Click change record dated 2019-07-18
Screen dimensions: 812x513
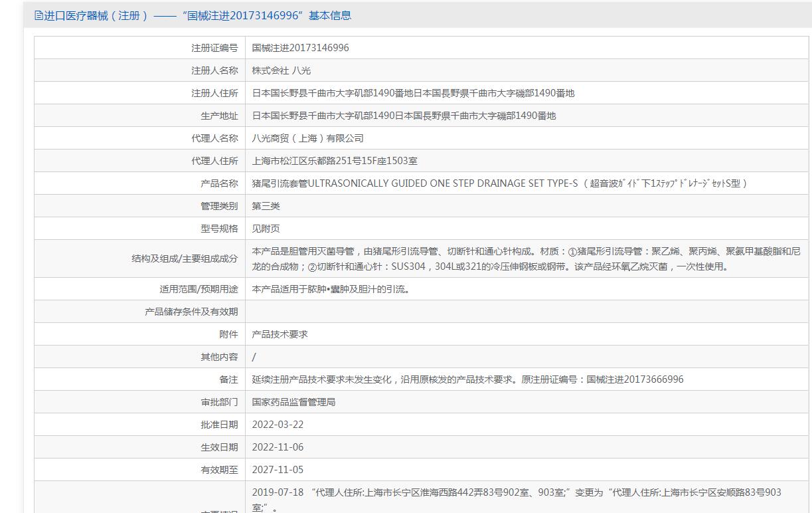click(x=517, y=499)
